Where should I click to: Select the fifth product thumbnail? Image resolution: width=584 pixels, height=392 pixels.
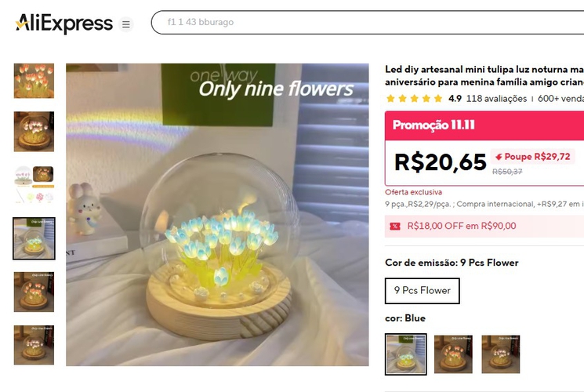pos(34,292)
